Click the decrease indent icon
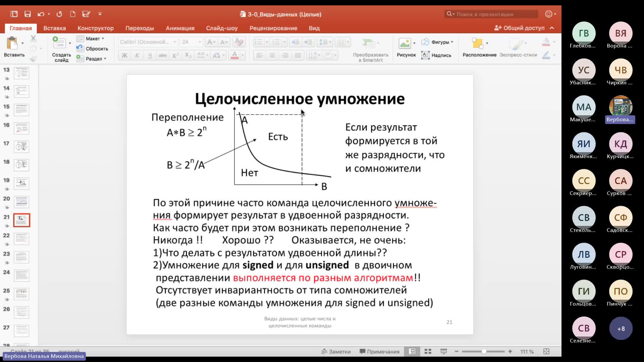Image resolution: width=644 pixels, height=362 pixels. pos(296,42)
